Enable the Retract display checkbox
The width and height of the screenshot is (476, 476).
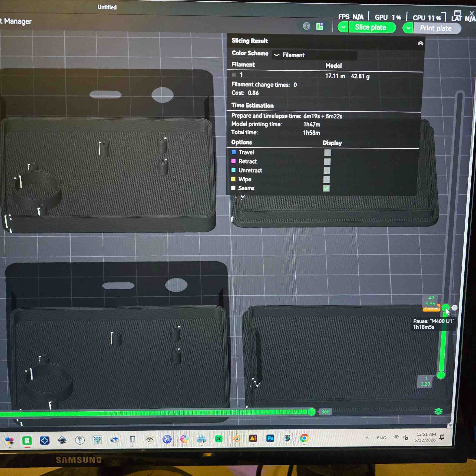click(x=327, y=162)
